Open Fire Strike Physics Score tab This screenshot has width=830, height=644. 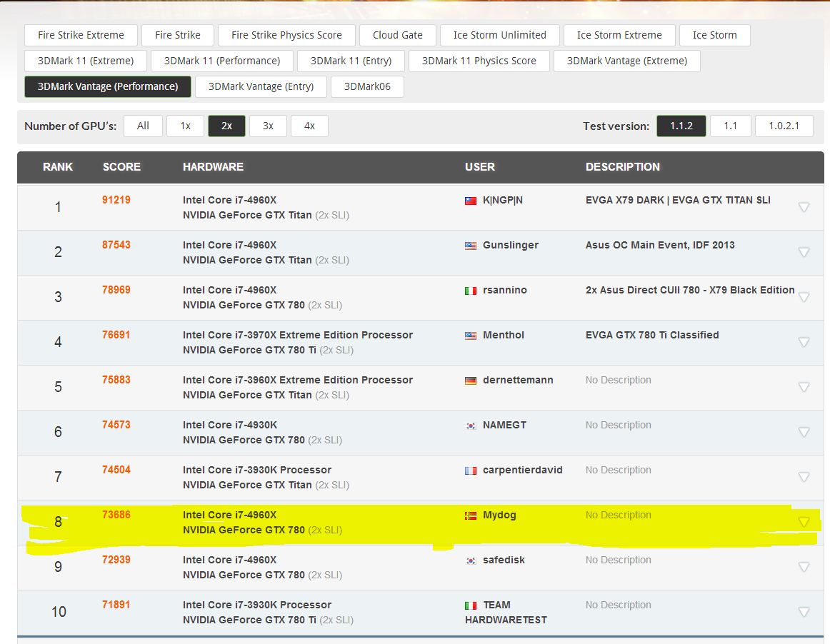[286, 35]
